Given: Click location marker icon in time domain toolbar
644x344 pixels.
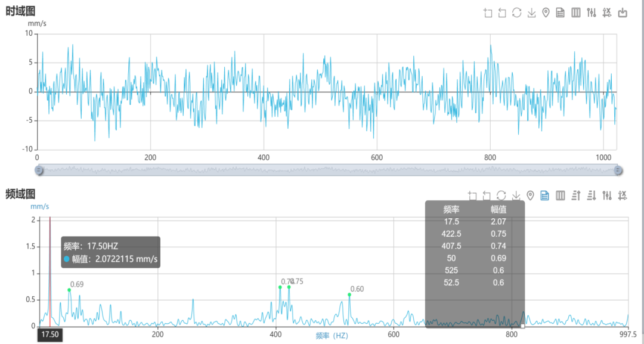Looking at the screenshot, I should tap(546, 13).
